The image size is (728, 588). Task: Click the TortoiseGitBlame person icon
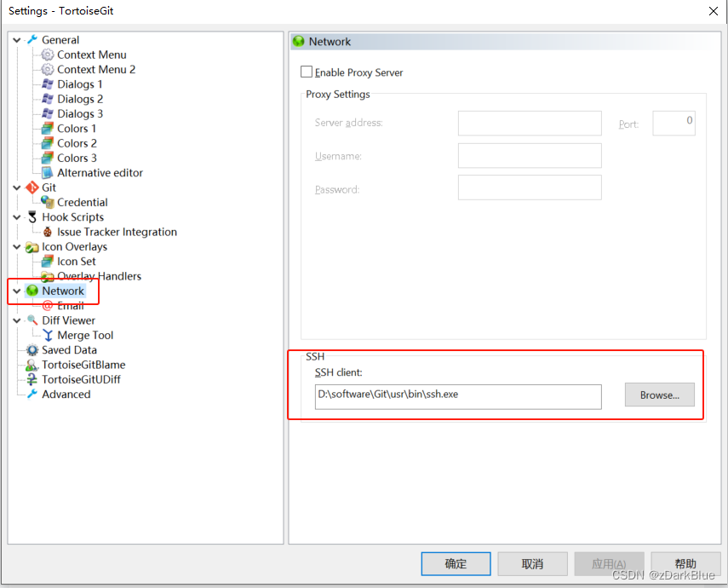coord(32,365)
